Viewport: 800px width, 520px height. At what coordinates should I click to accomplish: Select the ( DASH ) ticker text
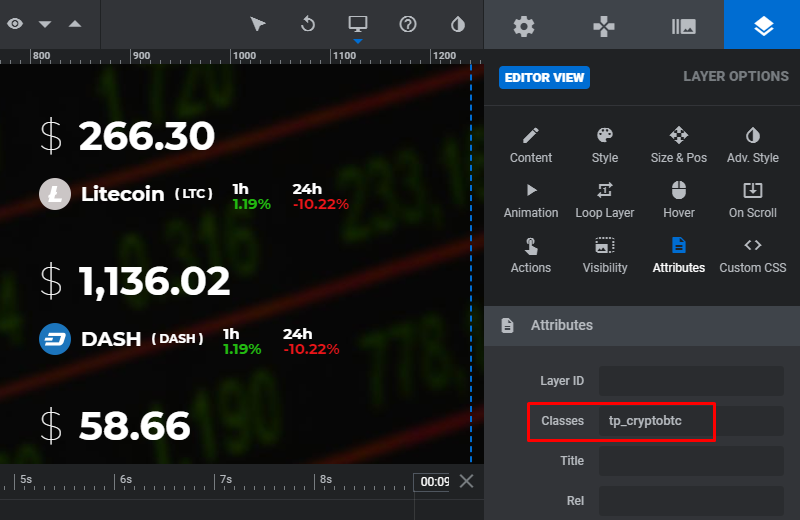177,339
